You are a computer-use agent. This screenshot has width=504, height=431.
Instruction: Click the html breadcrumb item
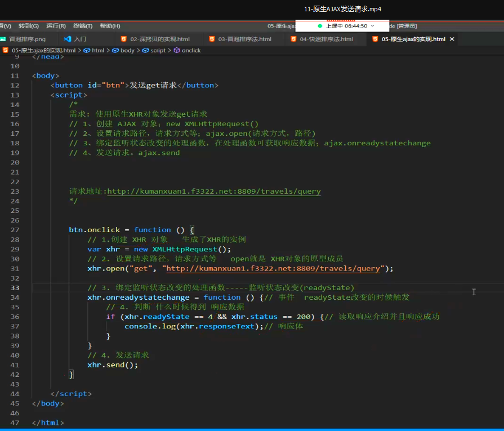coord(98,50)
